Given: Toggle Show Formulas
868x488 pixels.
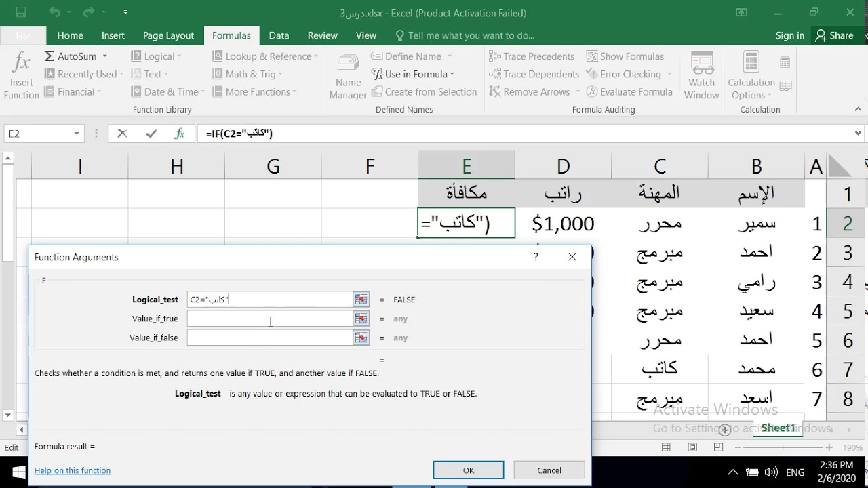Looking at the screenshot, I should (625, 56).
